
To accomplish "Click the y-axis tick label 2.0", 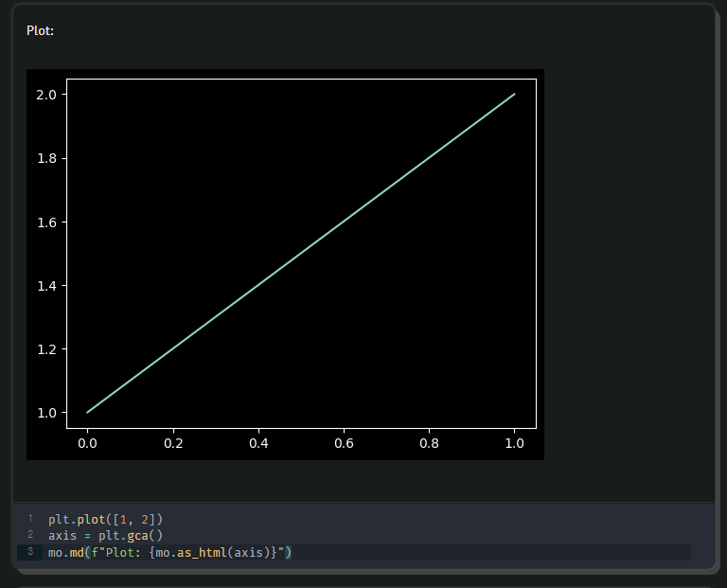I will pyautogui.click(x=46, y=95).
